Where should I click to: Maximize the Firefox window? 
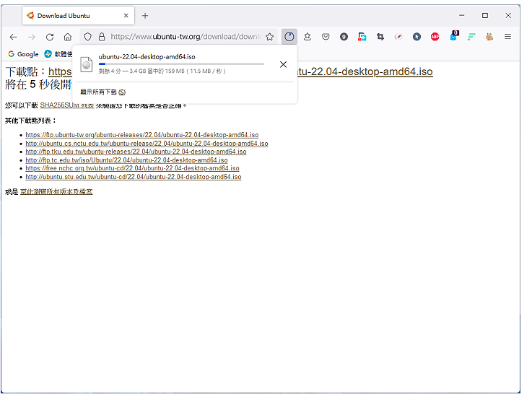click(x=485, y=16)
